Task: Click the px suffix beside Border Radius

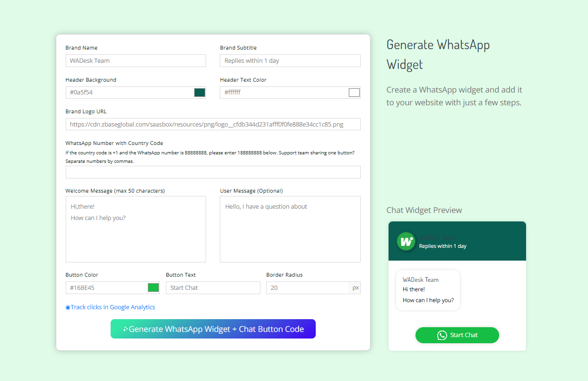Action: [355, 288]
